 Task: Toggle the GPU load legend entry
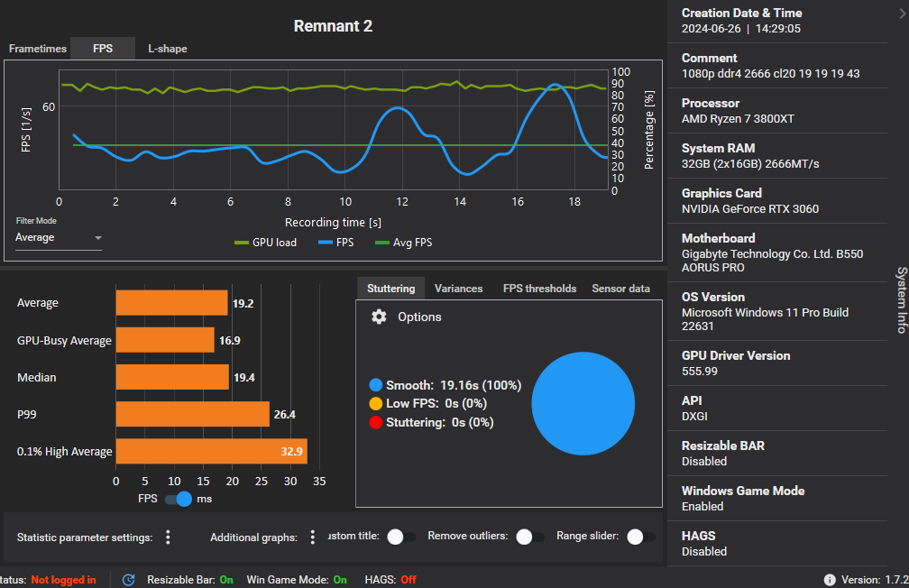tap(265, 243)
